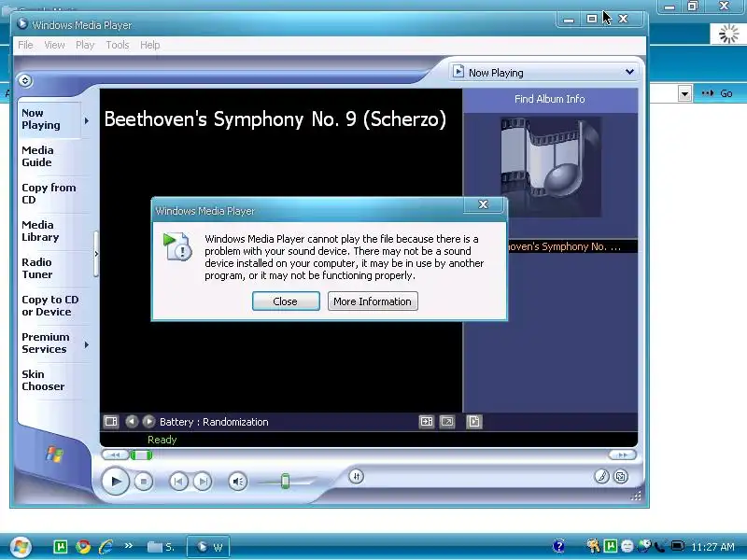Click the album art thumbnail
The width and height of the screenshot is (747, 560).
pyautogui.click(x=550, y=167)
